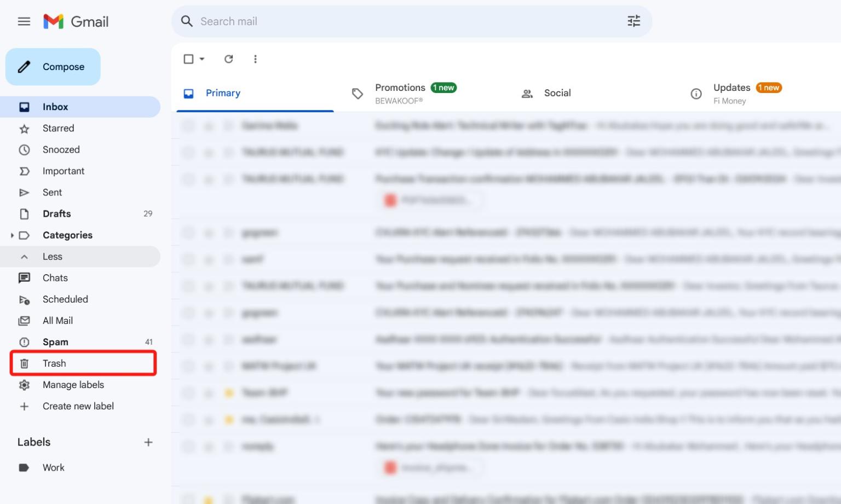This screenshot has height=504, width=841.
Task: Click Create new label
Action: click(78, 406)
